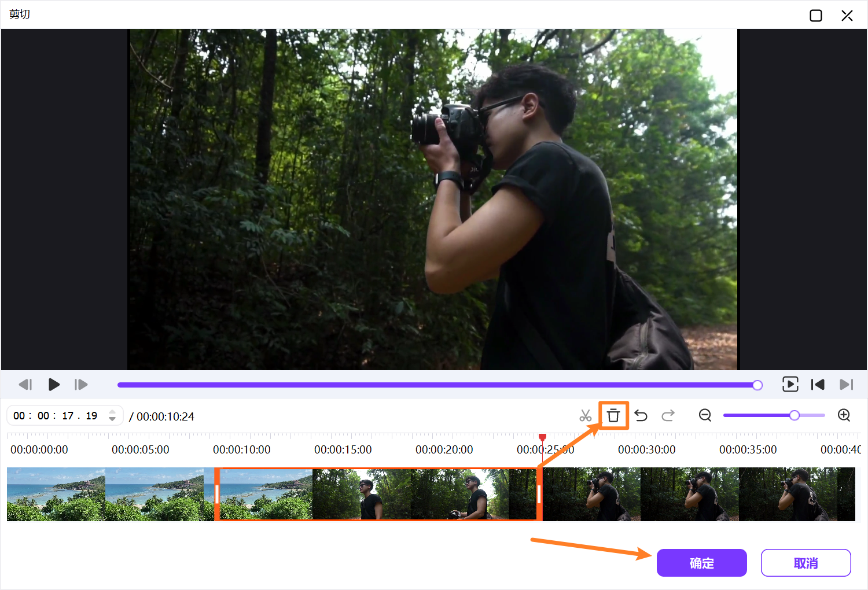Screen dimensions: 868x590
Task: Click the total duration 00:00:10:24 text
Action: [x=165, y=416]
